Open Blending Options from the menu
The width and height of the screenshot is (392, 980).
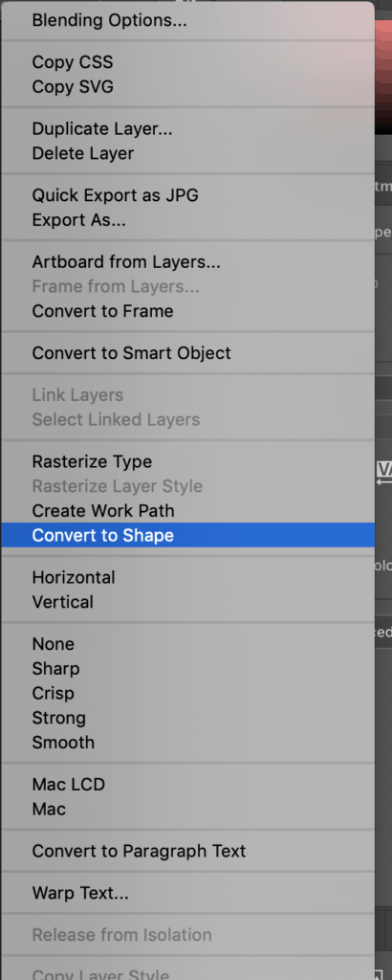coord(187,21)
